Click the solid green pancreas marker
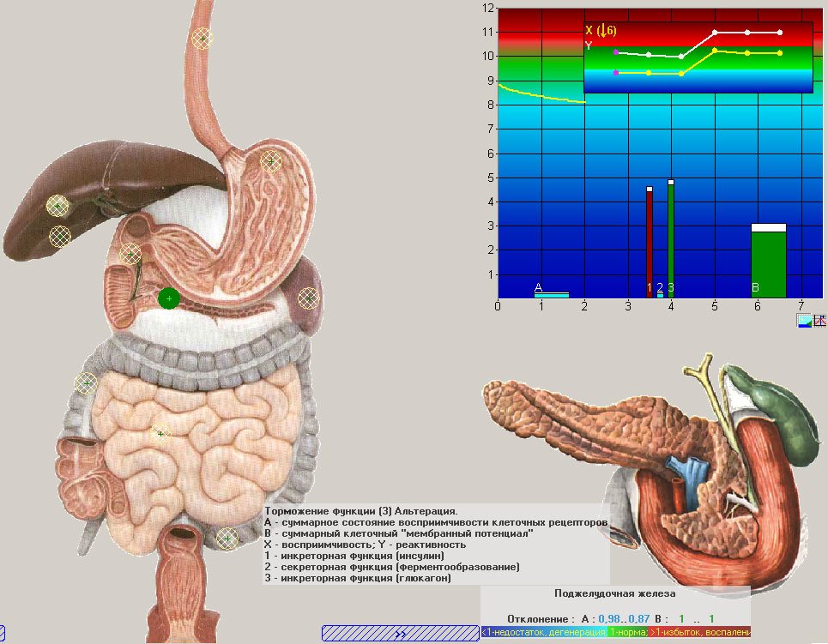Viewport: 828px width, 644px height. tap(169, 298)
